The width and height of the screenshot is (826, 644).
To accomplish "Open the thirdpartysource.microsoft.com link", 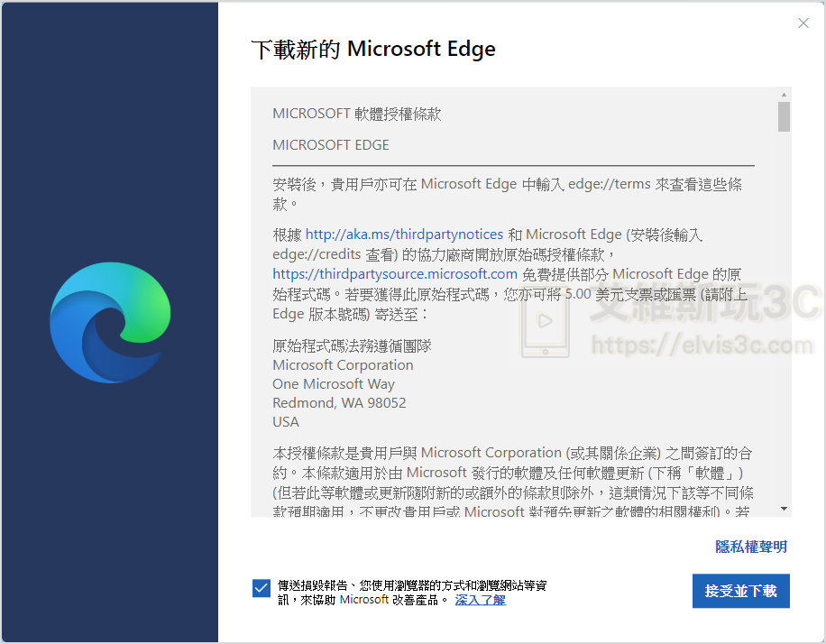I will [395, 273].
